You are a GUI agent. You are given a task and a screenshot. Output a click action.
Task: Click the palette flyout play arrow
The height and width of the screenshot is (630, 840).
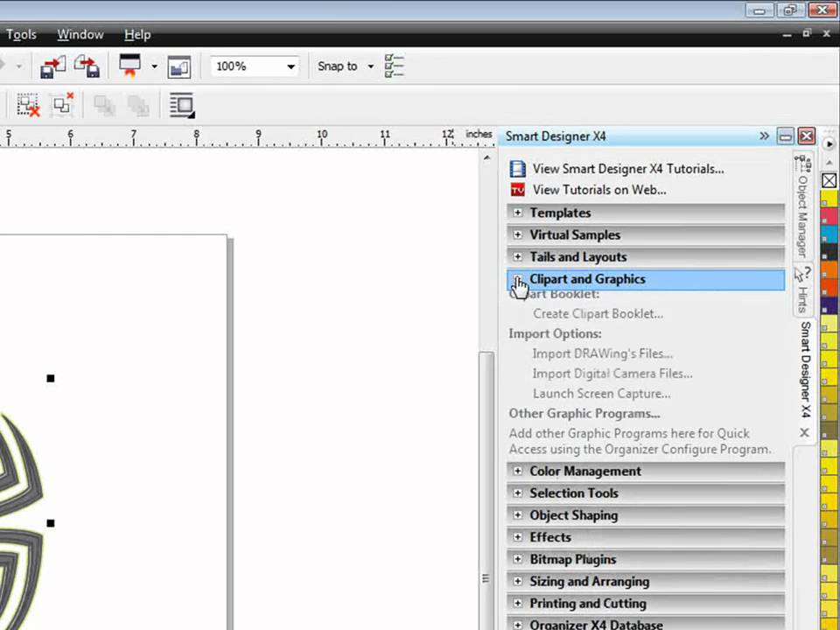829,143
